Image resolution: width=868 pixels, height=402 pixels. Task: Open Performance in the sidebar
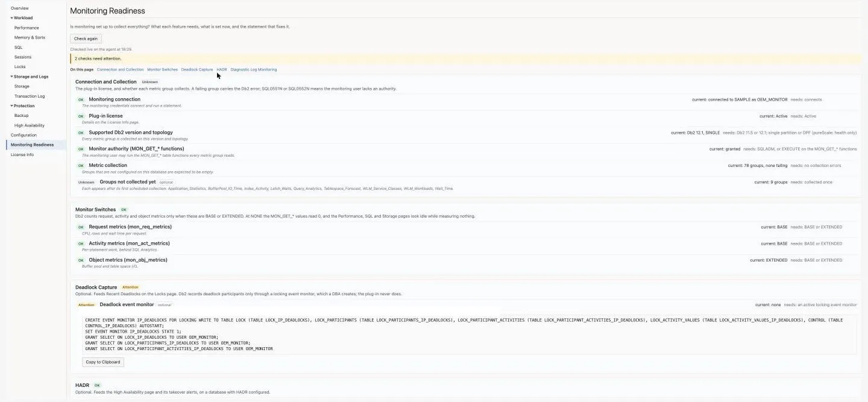coord(27,28)
